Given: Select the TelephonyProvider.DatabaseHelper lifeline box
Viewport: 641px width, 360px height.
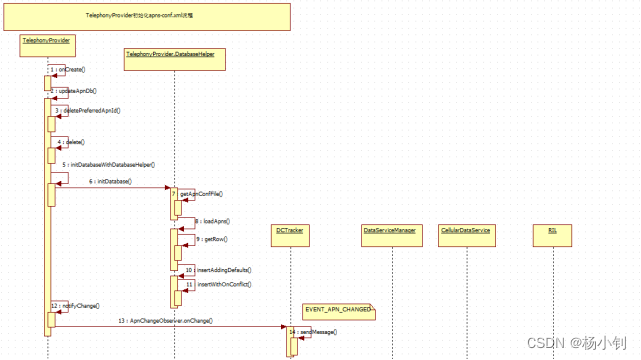Looking at the screenshot, I should (175, 60).
